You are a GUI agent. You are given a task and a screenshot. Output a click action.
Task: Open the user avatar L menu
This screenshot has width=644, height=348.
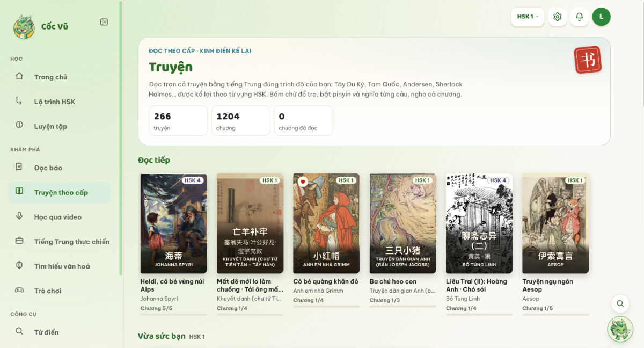tap(601, 17)
